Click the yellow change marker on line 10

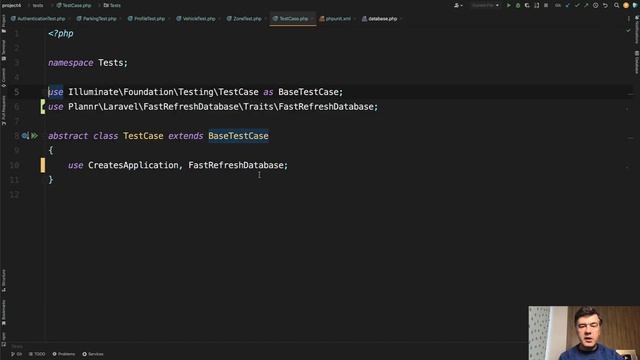(x=42, y=165)
